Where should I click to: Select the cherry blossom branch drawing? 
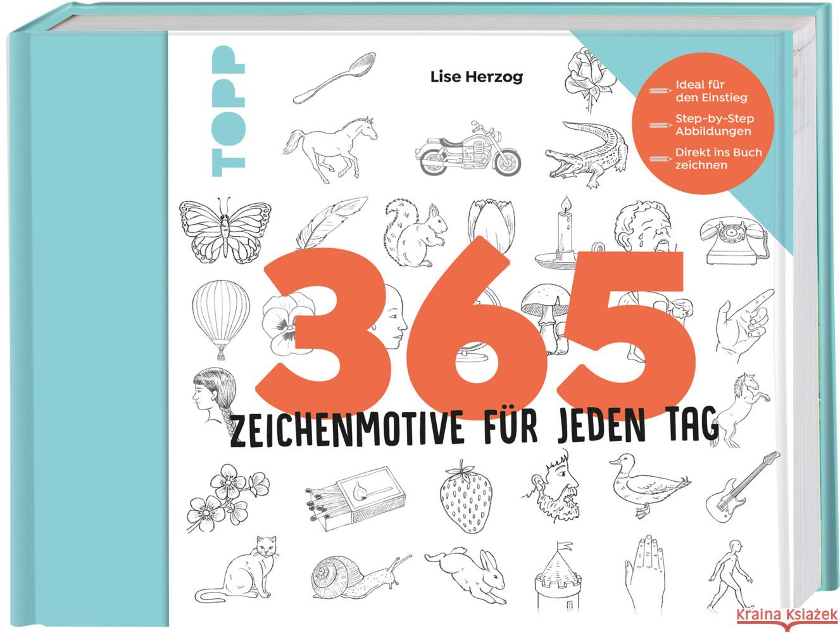(x=228, y=498)
